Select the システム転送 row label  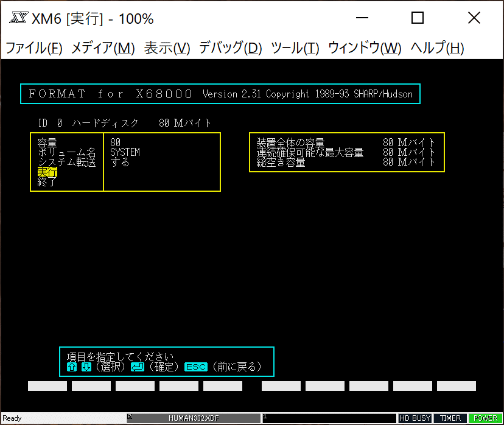pos(67,162)
